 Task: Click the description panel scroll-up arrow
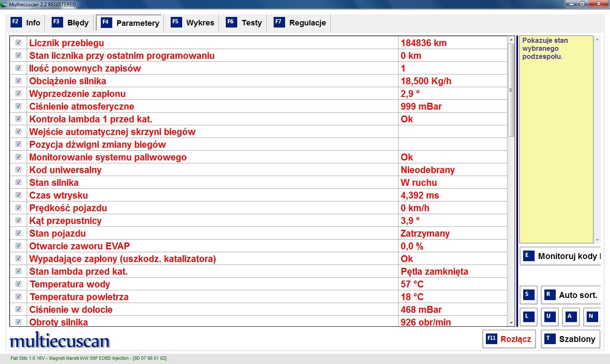(597, 39)
